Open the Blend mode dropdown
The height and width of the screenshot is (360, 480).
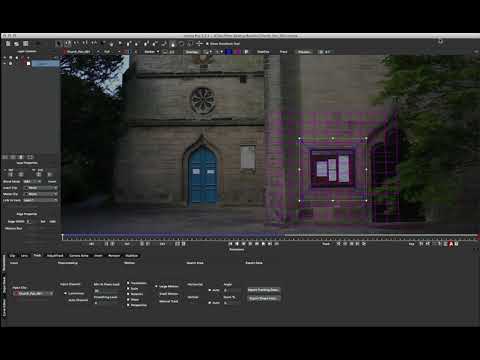pos(32,182)
